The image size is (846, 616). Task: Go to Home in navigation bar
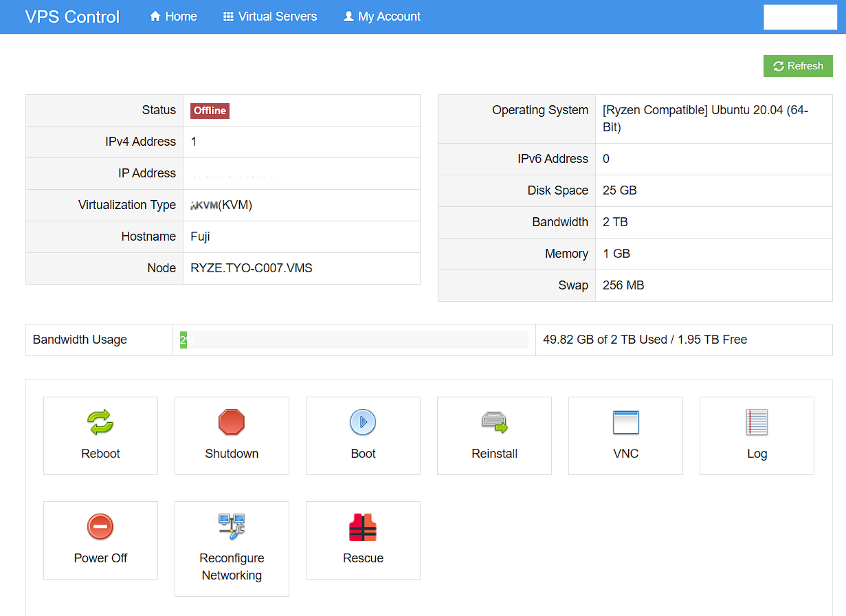pos(173,16)
